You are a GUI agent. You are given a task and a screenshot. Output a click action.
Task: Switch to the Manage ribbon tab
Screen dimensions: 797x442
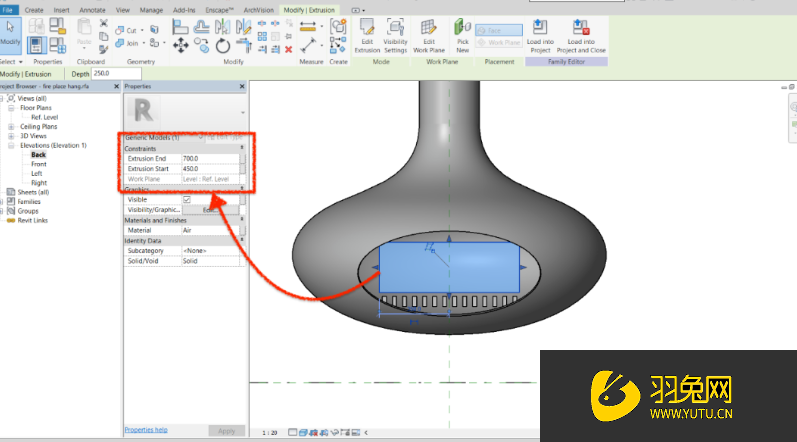point(151,8)
